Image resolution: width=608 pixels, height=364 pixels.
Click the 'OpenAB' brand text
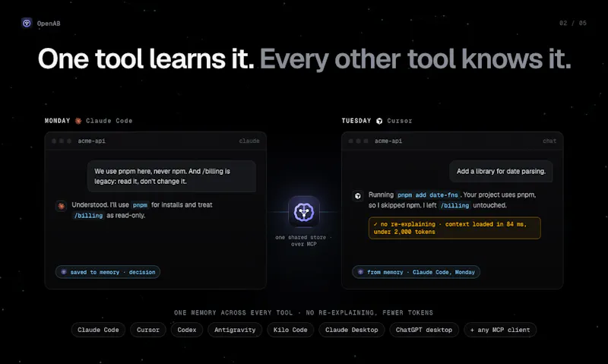[x=49, y=24]
